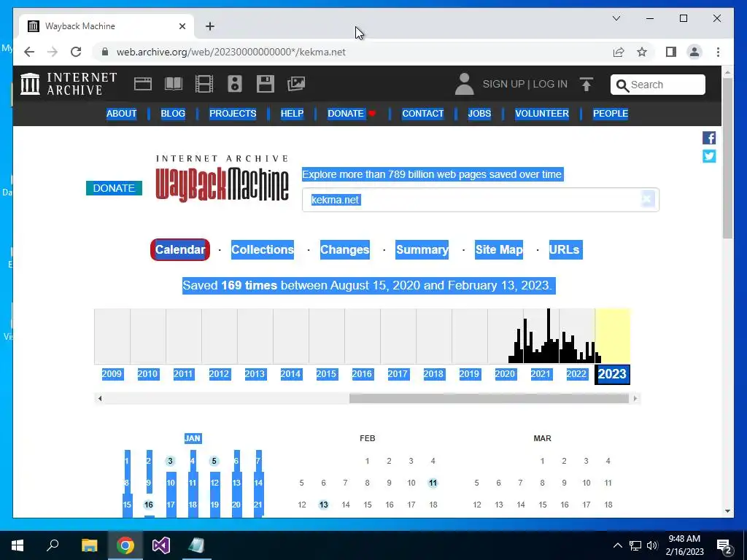Reload the page
The width and height of the screenshot is (747, 560).
(76, 52)
